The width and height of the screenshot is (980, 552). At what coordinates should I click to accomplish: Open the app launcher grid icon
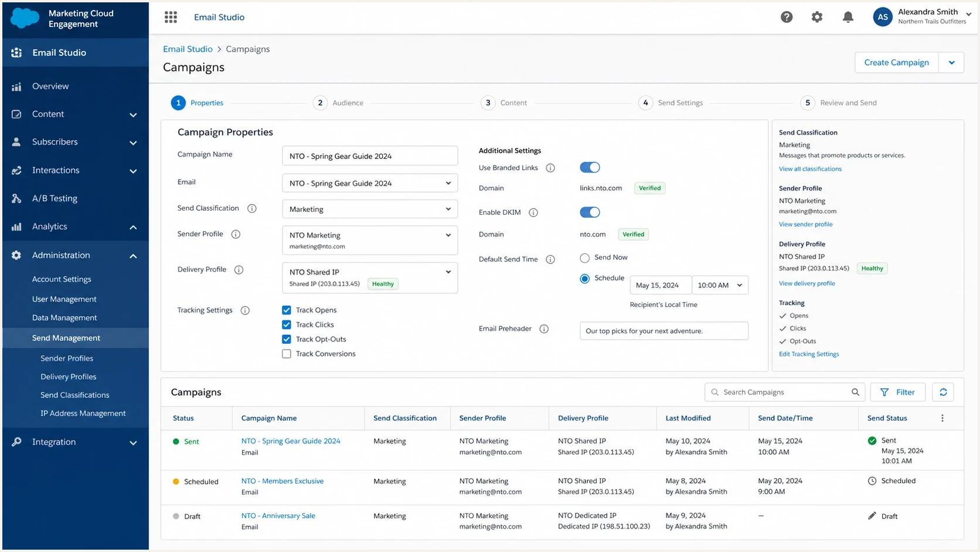[171, 17]
